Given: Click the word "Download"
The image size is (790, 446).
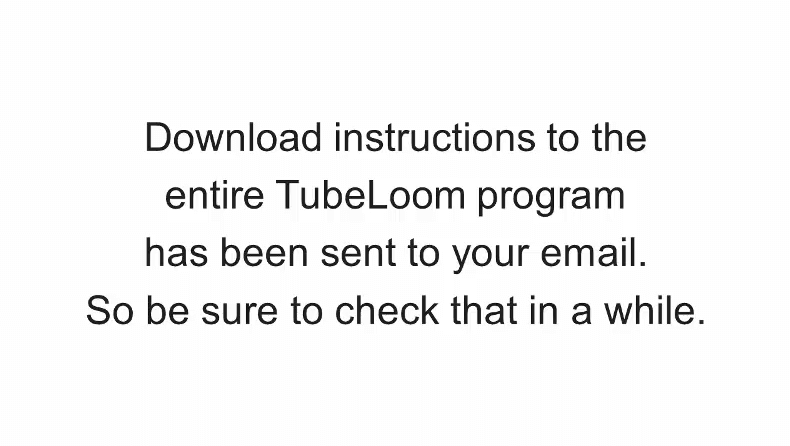Looking at the screenshot, I should pyautogui.click(x=233, y=137).
